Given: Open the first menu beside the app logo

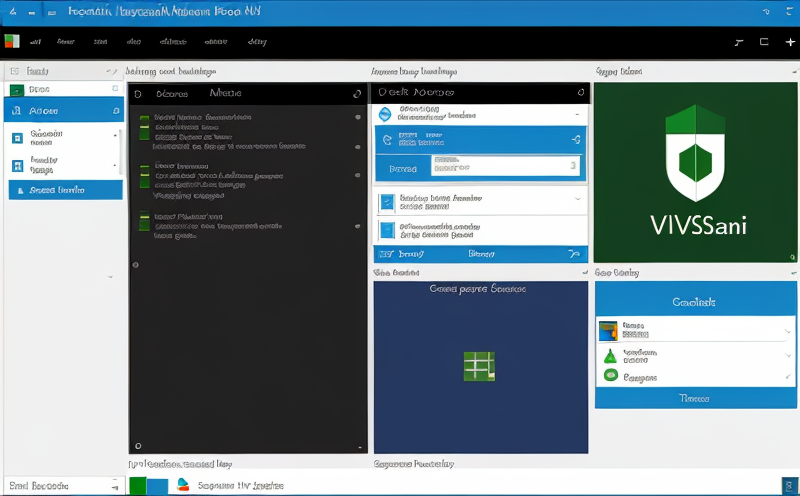Looking at the screenshot, I should pyautogui.click(x=35, y=42).
